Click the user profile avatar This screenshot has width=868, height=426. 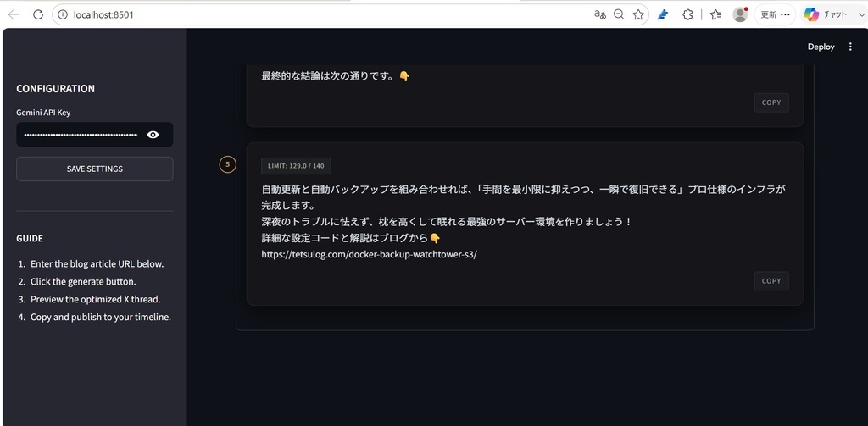pyautogui.click(x=740, y=15)
